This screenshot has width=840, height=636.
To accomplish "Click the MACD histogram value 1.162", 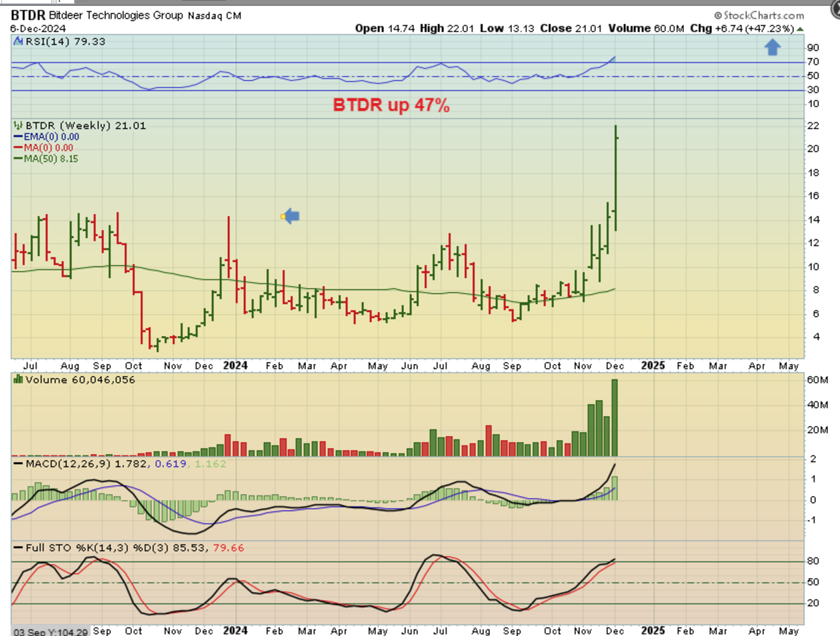I will click(211, 463).
